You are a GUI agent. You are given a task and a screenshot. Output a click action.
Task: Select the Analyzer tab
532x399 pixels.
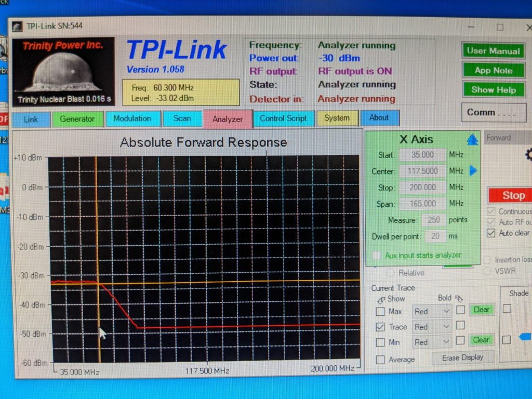click(x=228, y=119)
